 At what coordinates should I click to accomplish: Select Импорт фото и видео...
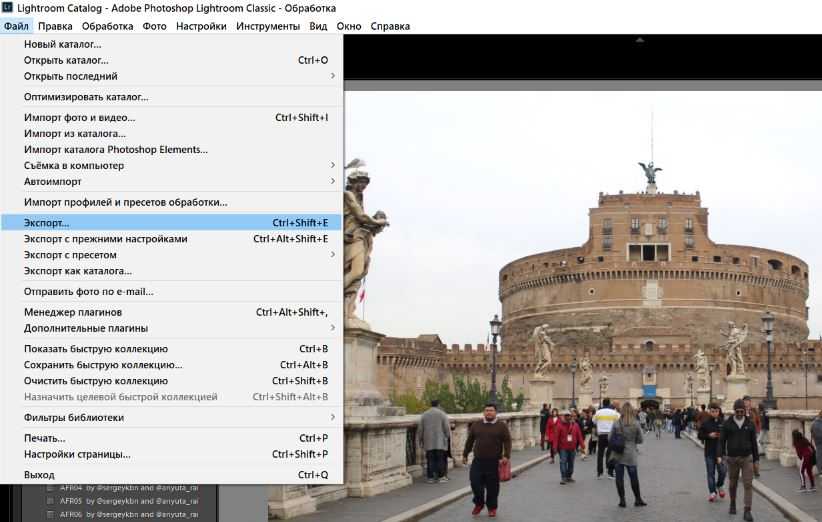(x=80, y=118)
